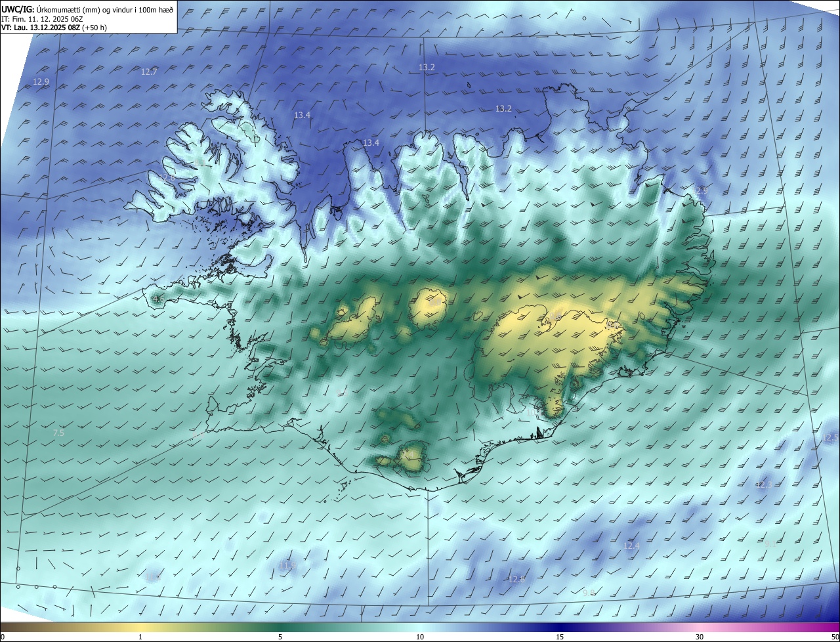The width and height of the screenshot is (840, 642).
Task: Click the 12.7 value label on the map
Action: [149, 72]
